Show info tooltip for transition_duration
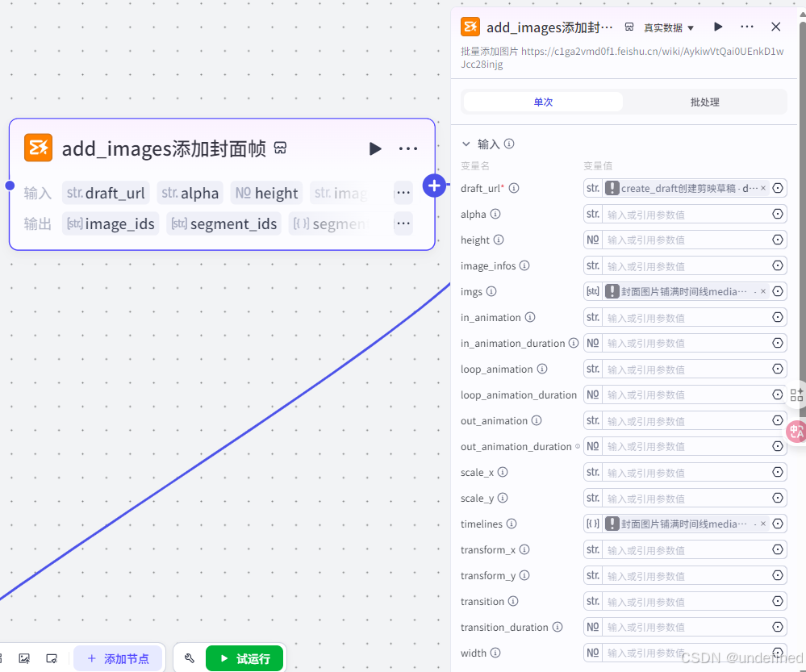806x672 pixels. pos(558,627)
